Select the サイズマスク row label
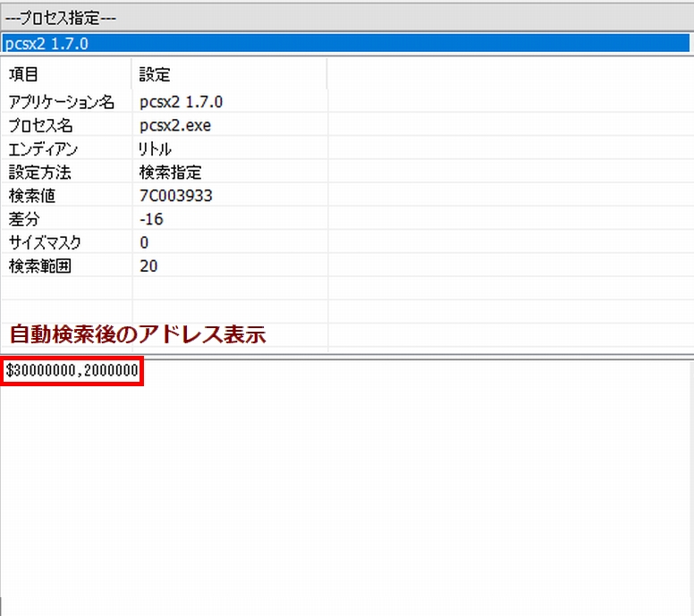 (45, 242)
